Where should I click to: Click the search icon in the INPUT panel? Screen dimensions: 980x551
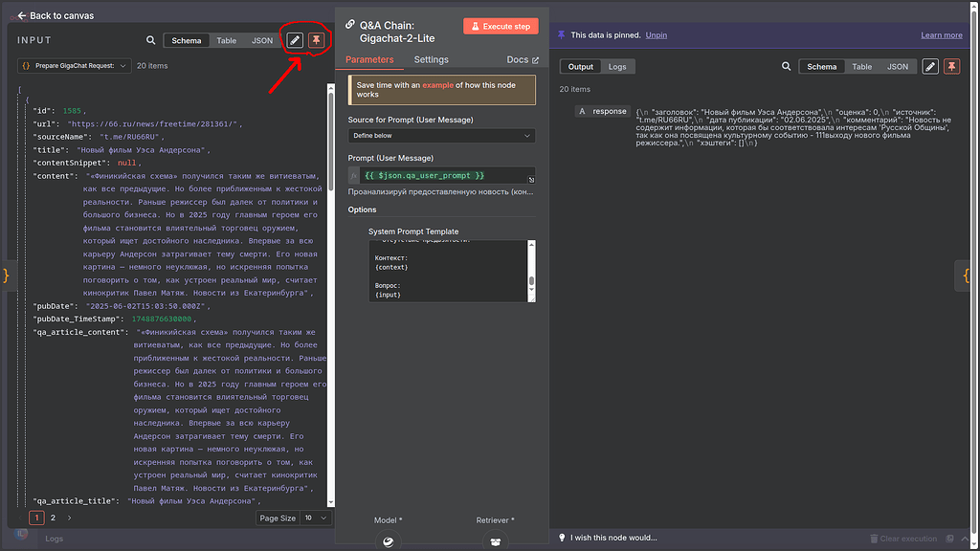point(150,40)
